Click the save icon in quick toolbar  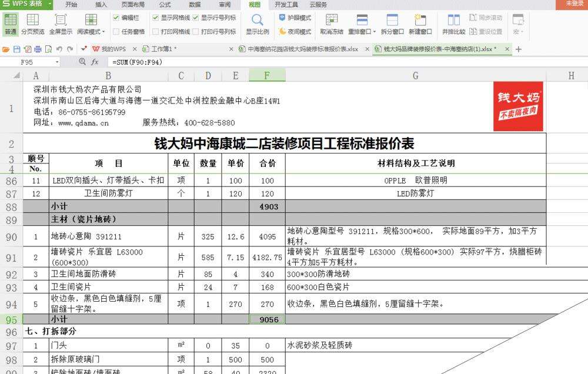pos(16,49)
